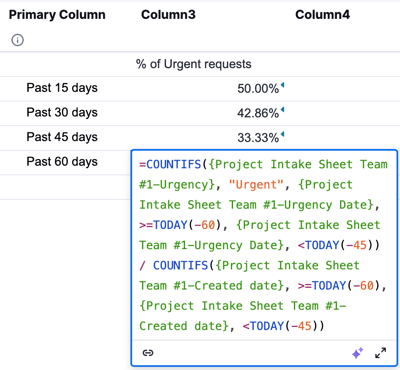The width and height of the screenshot is (400, 370).
Task: Open the AI sparkle formula assistant
Action: (358, 353)
